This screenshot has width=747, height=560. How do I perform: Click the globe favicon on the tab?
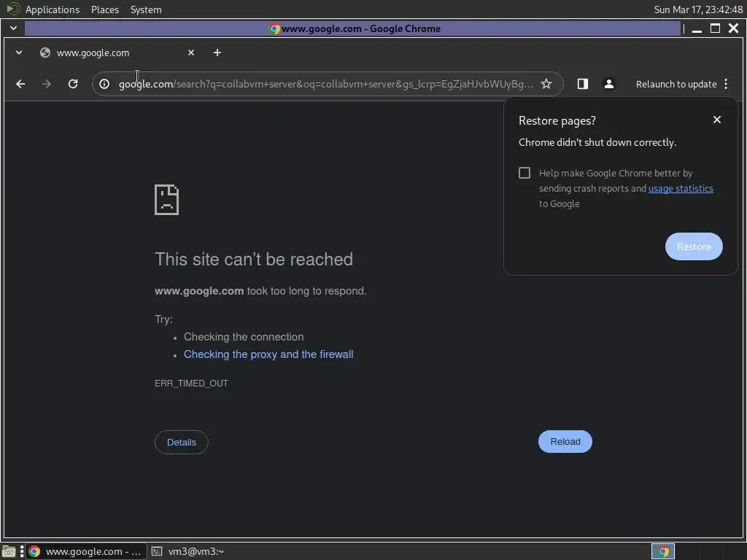coord(45,52)
